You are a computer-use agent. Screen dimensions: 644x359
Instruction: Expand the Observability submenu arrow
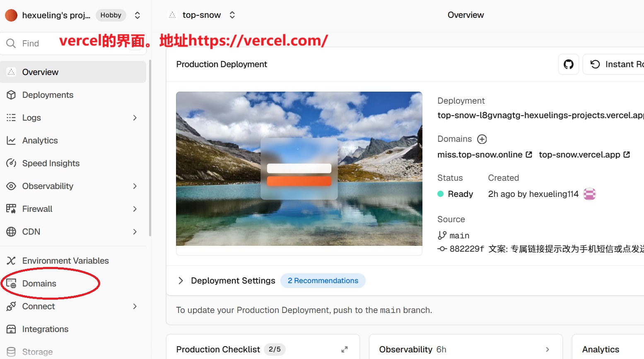coord(135,186)
